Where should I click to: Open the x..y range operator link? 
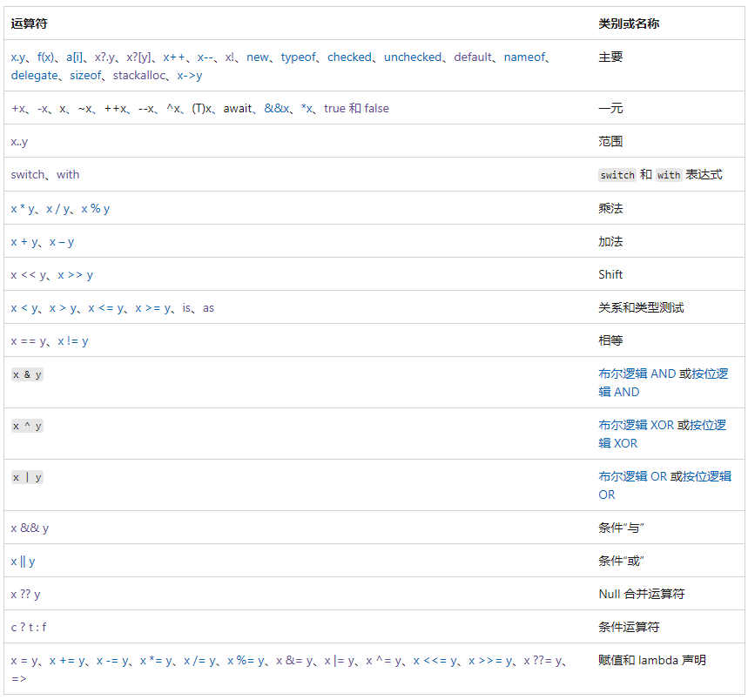point(19,142)
